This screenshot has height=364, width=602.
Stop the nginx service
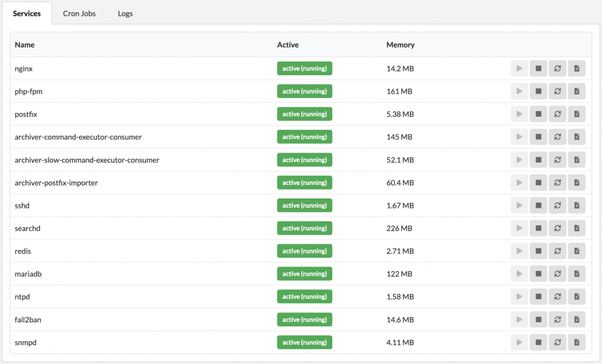[x=539, y=68]
